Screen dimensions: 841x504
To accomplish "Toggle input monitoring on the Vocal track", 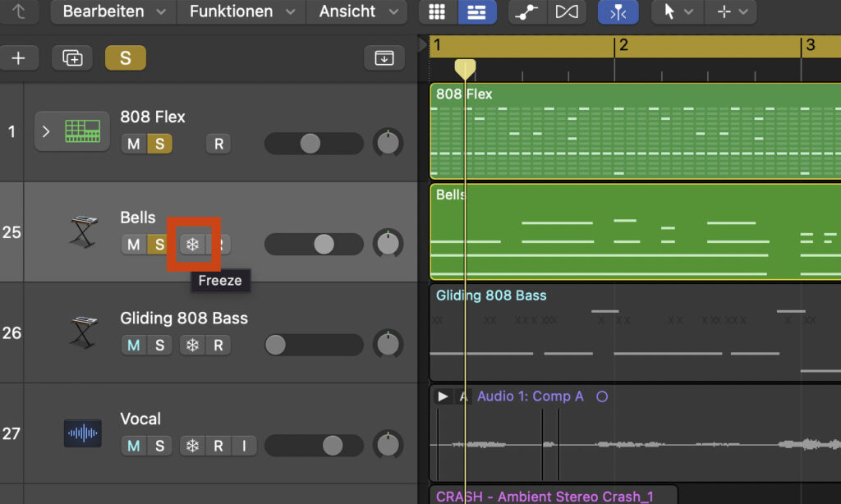I will click(x=244, y=446).
